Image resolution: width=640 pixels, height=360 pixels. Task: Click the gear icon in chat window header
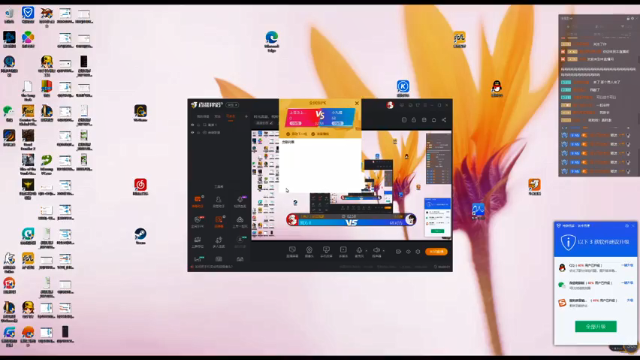coord(632,18)
